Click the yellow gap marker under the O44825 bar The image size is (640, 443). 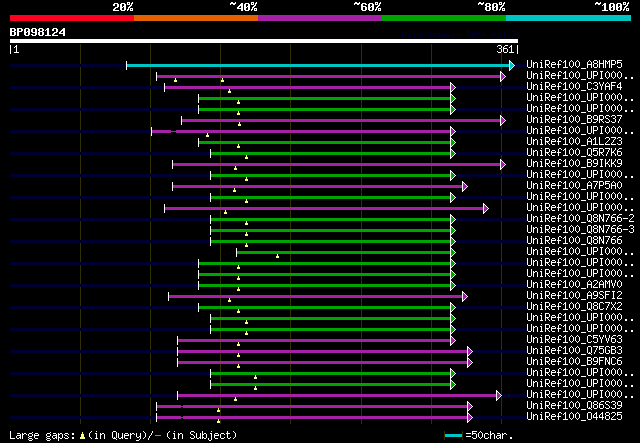click(x=218, y=421)
